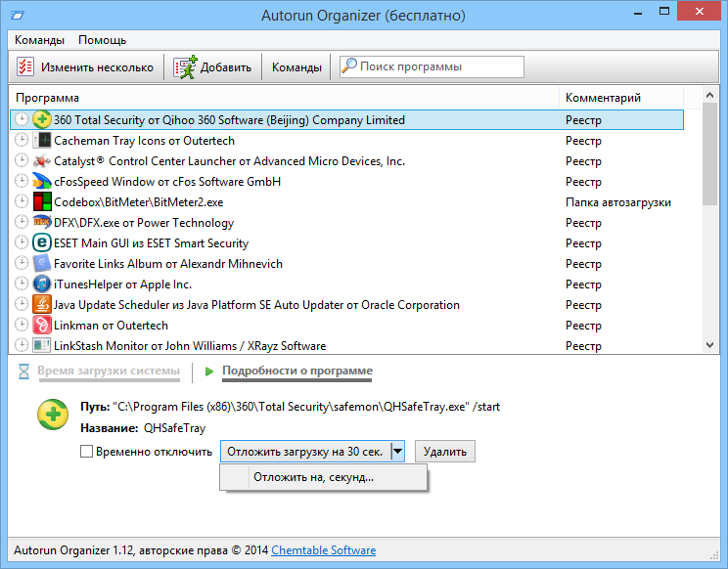This screenshot has height=569, width=728.
Task: Click the Удалить button
Action: click(445, 452)
